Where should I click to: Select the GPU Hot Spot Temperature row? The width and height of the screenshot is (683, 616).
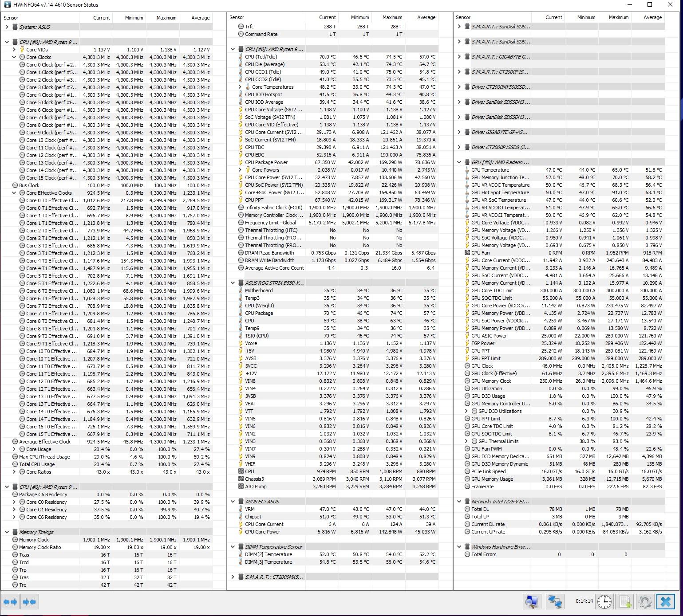[560, 192]
